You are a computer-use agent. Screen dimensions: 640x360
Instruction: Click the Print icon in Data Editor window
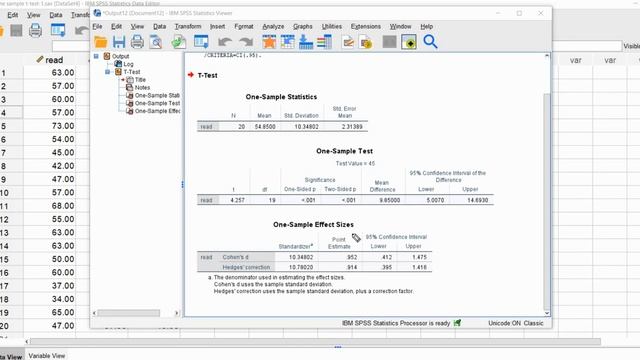tap(35, 30)
